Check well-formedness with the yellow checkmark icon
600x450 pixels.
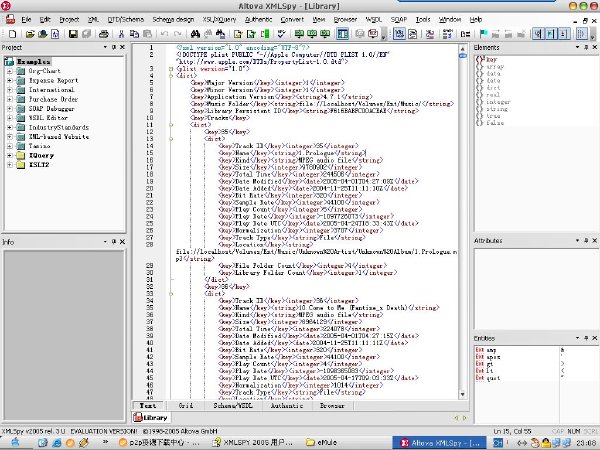tap(238, 34)
